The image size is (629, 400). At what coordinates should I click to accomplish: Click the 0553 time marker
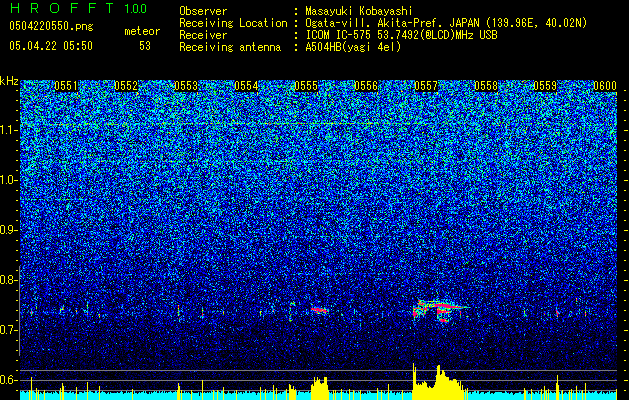[186, 86]
